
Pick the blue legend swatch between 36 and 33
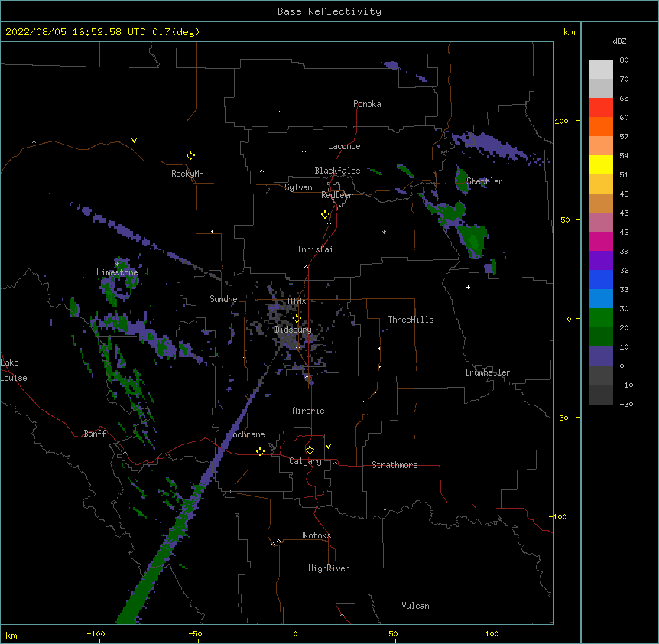click(601, 279)
